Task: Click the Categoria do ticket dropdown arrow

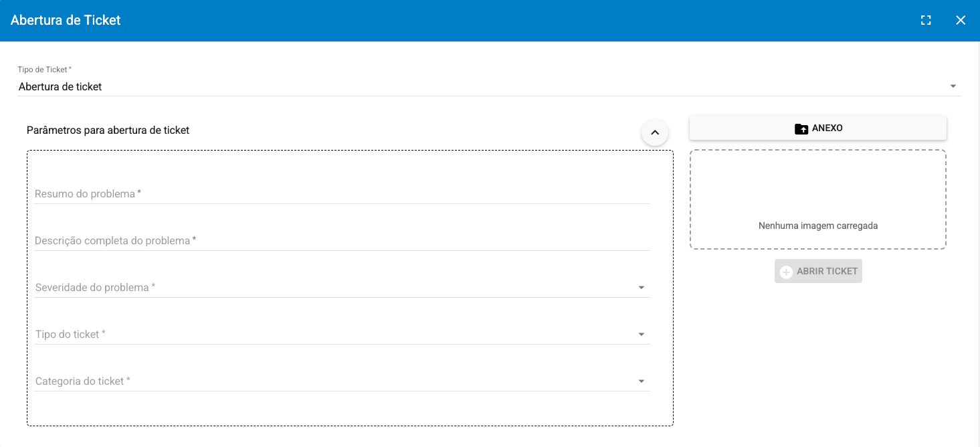Action: (x=642, y=381)
